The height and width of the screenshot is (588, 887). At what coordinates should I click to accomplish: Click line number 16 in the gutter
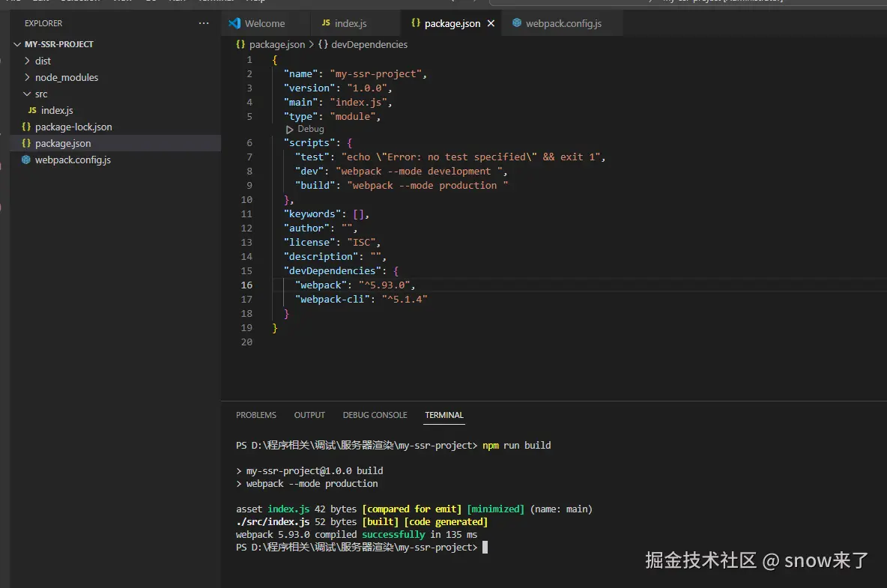[x=246, y=285]
